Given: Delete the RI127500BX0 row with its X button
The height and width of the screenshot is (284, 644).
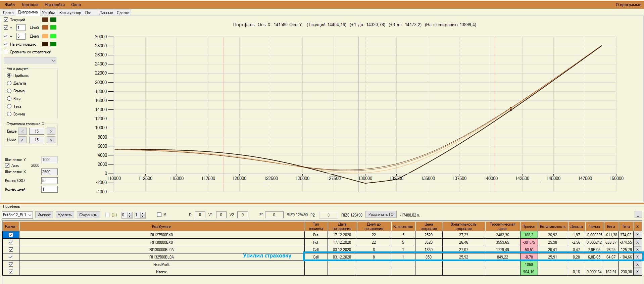Looking at the screenshot, I should pos(637,235).
